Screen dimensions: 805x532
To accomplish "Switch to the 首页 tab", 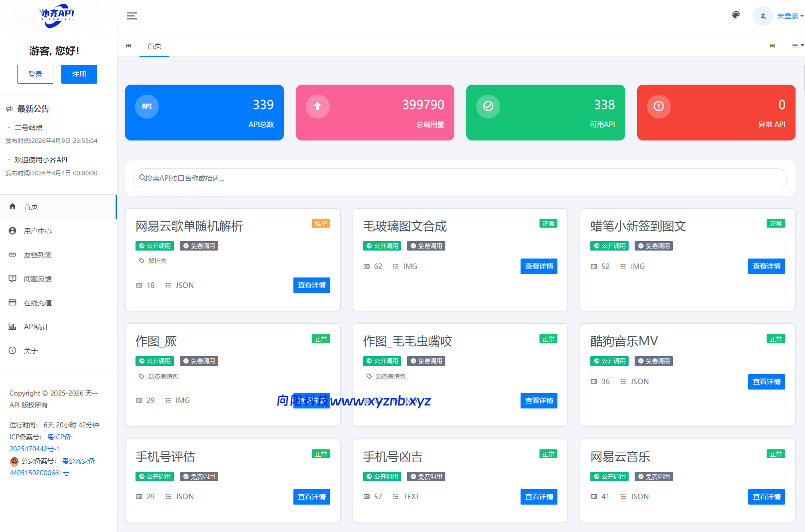I will point(154,45).
